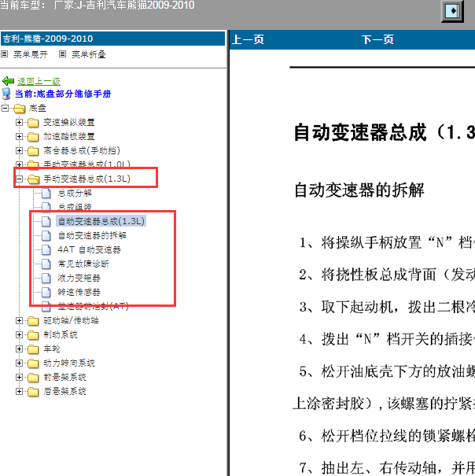Open 总成分解 document

(x=75, y=193)
